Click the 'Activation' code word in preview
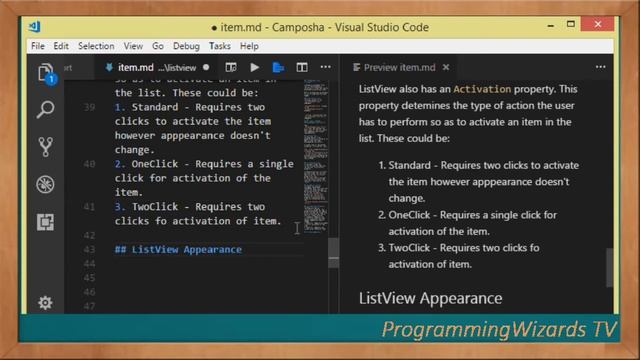This screenshot has height=360, width=640. coord(482,89)
